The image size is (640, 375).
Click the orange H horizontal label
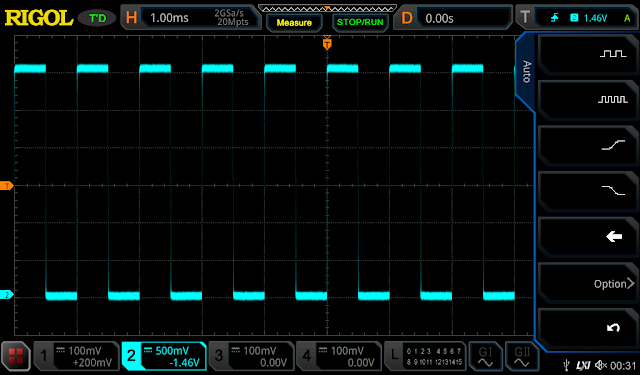pyautogui.click(x=131, y=18)
